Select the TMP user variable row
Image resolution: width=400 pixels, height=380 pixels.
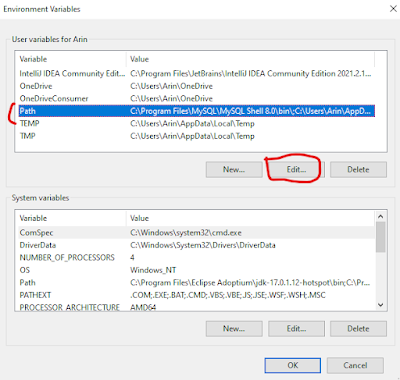197,136
